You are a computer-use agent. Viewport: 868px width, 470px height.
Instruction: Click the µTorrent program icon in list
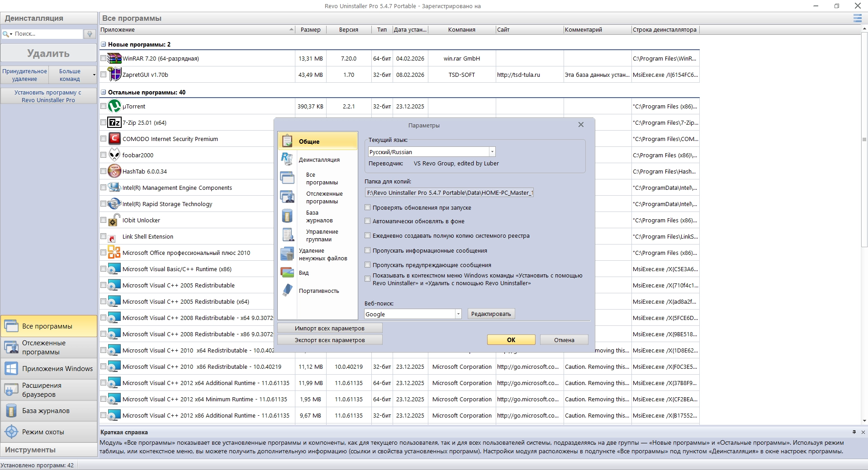114,107
